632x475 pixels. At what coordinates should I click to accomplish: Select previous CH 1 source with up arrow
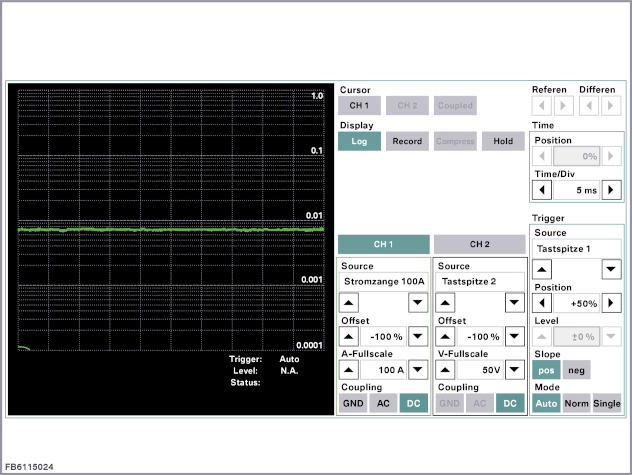(349, 303)
